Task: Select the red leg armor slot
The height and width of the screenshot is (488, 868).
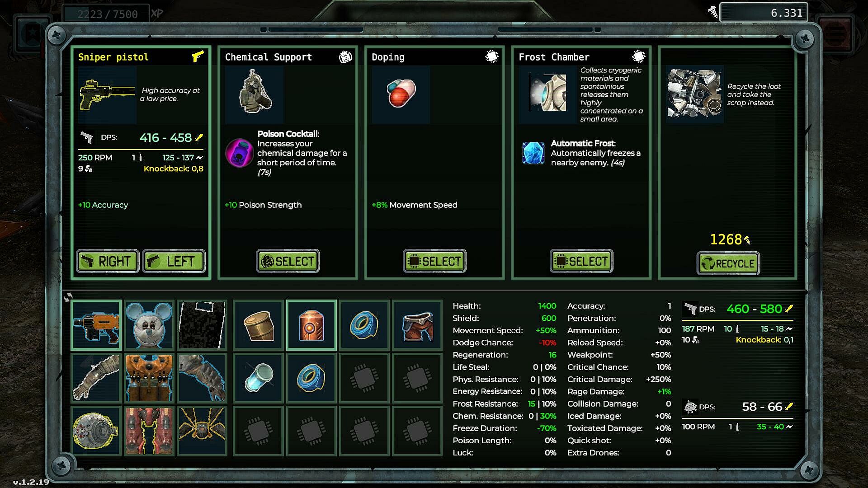Action: (149, 431)
